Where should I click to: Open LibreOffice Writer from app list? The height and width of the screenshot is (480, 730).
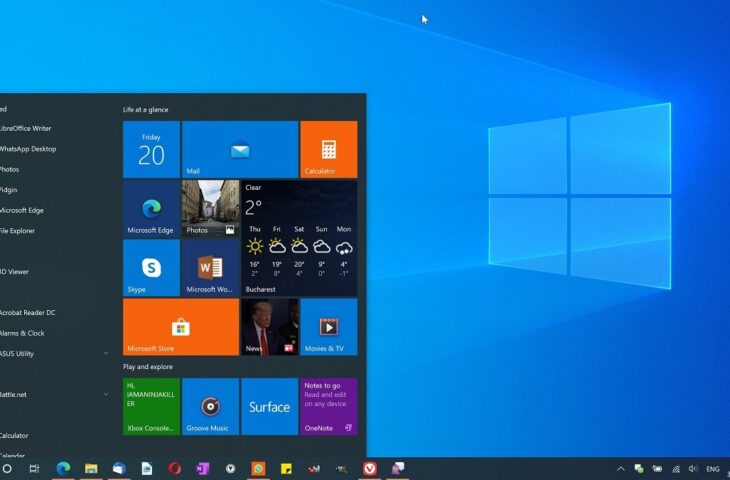25,128
